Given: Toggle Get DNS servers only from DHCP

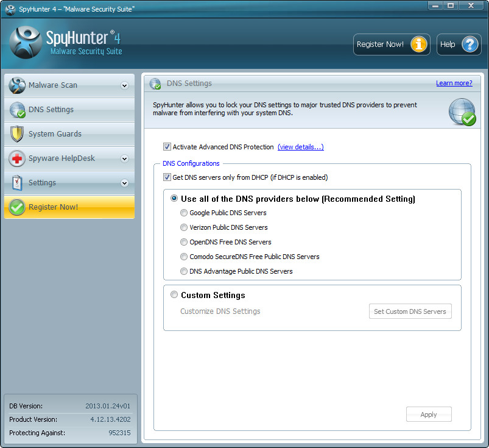Looking at the screenshot, I should tap(167, 177).
